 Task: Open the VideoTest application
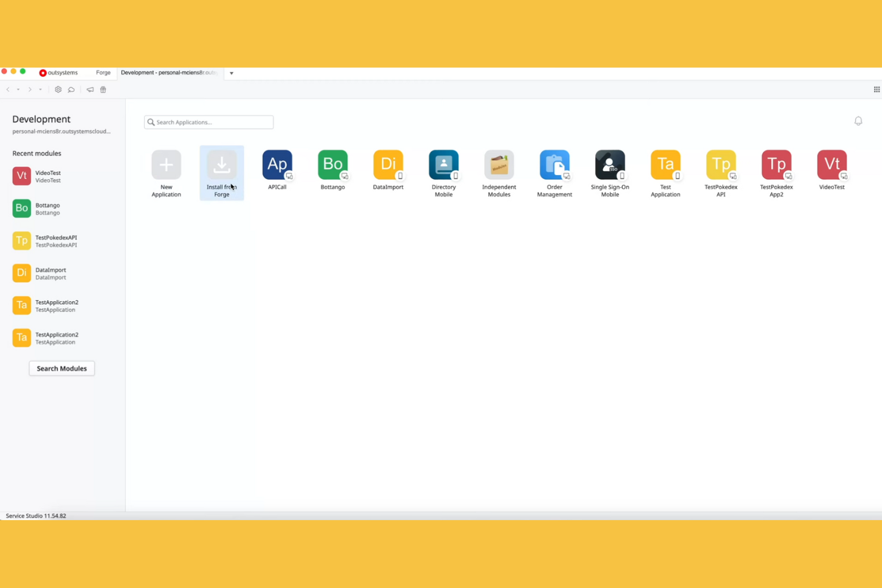coord(831,165)
